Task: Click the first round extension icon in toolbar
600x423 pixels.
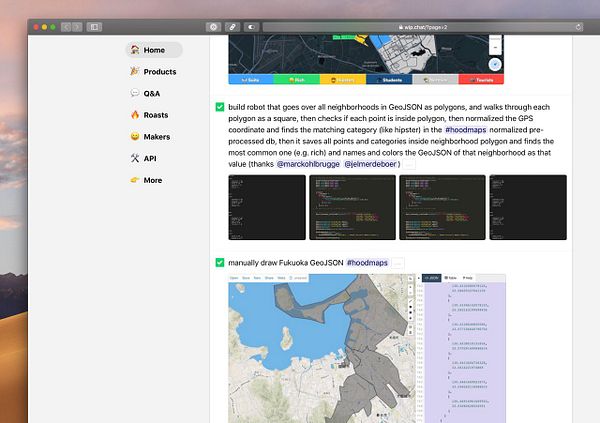Action: tap(214, 27)
